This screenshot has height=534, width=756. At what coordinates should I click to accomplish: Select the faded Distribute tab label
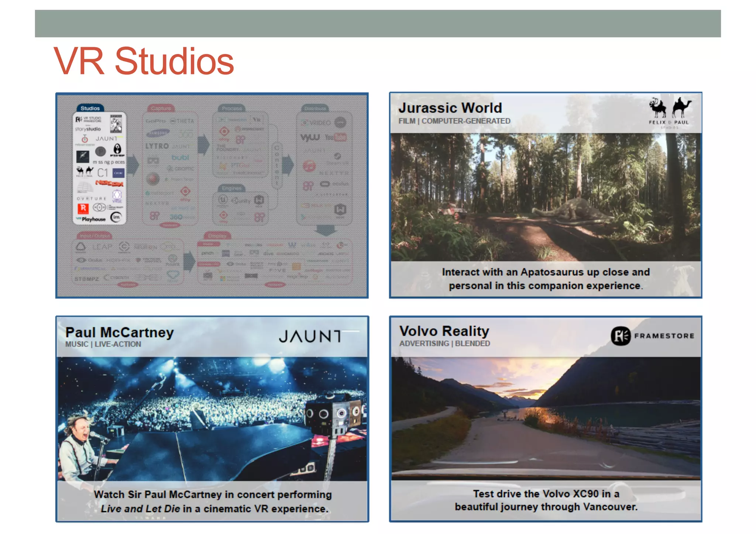(315, 108)
